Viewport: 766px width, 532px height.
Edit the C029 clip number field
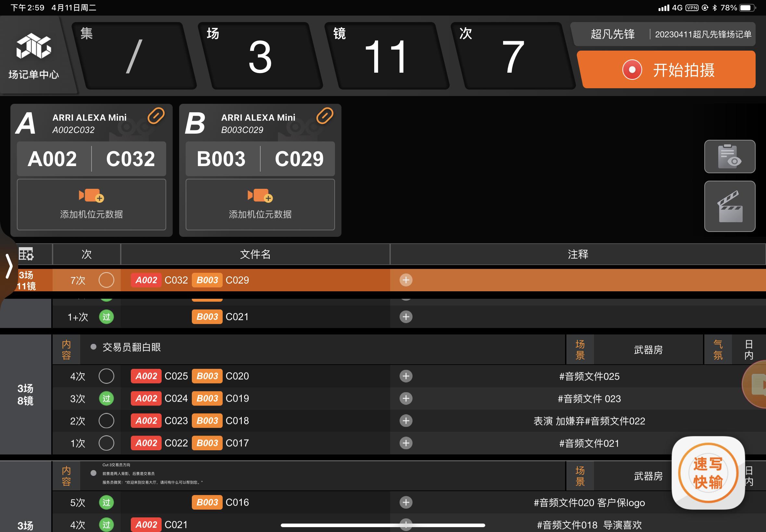pos(299,159)
